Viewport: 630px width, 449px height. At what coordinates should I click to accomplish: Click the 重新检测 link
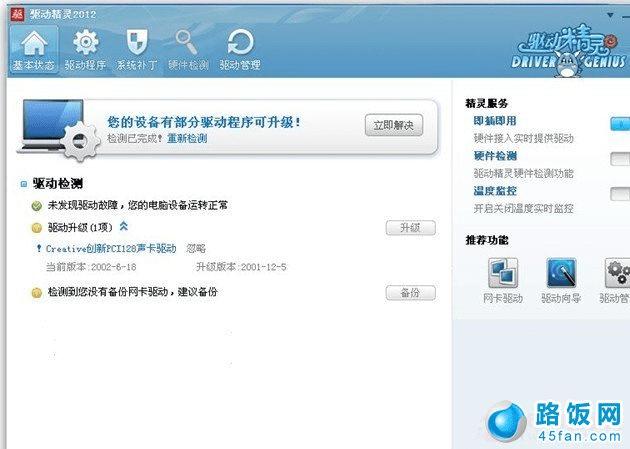click(x=187, y=139)
